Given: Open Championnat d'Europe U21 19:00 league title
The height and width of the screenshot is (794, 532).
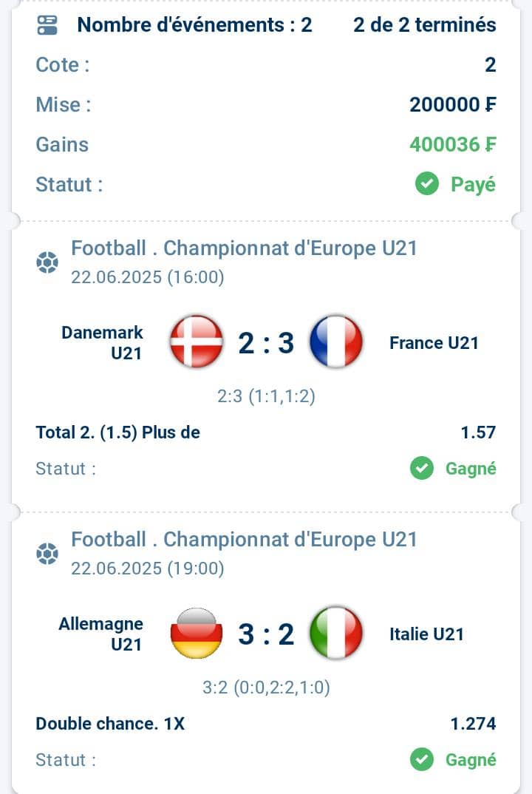Looking at the screenshot, I should click(244, 540).
